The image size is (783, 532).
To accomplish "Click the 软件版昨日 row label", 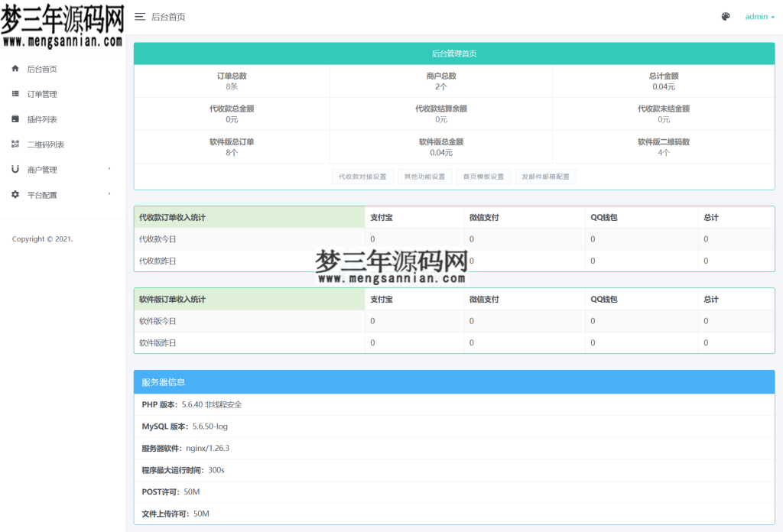I will click(158, 343).
